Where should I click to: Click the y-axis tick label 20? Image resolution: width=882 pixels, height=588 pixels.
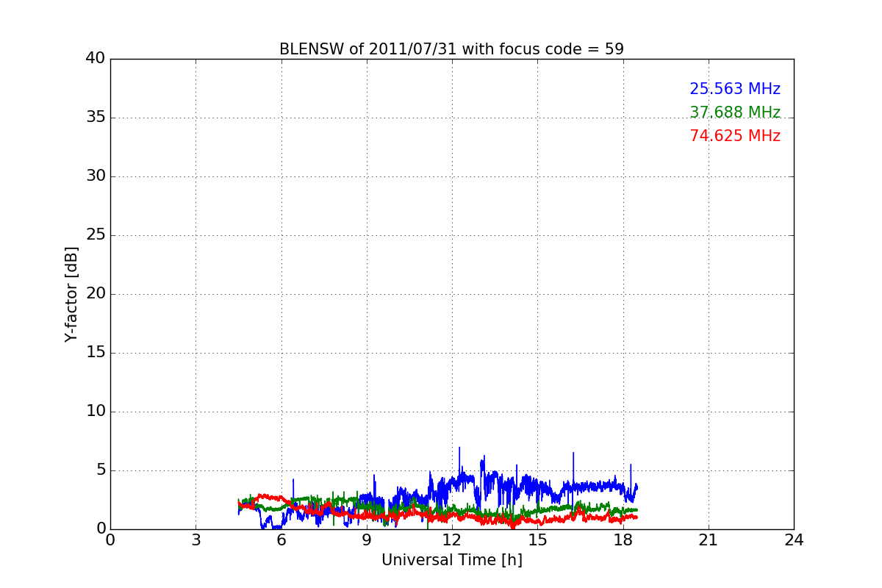coord(96,294)
